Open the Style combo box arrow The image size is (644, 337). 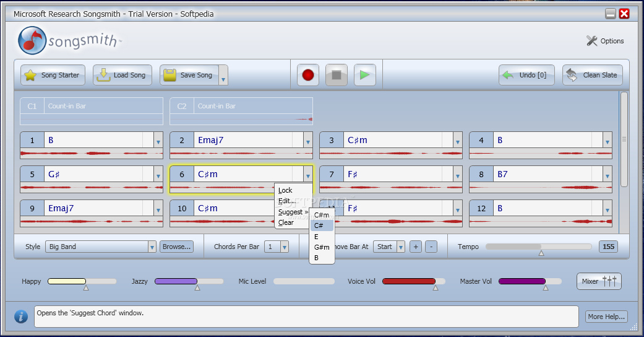(x=152, y=247)
